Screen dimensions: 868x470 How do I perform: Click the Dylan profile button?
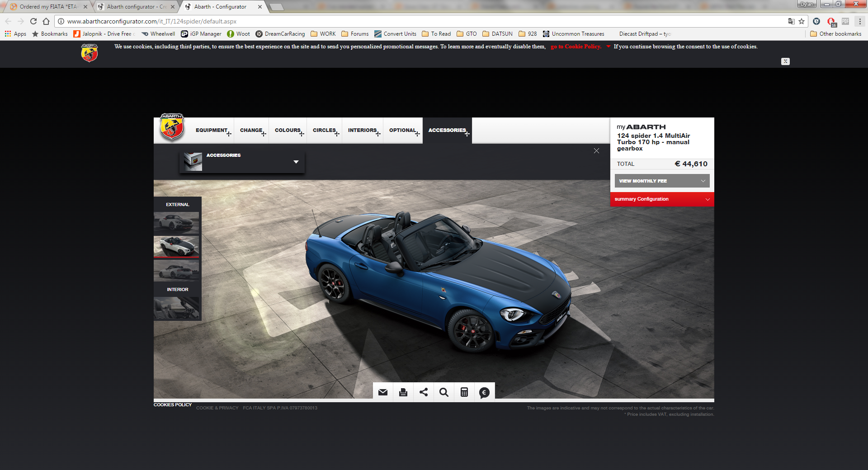pyautogui.click(x=807, y=4)
